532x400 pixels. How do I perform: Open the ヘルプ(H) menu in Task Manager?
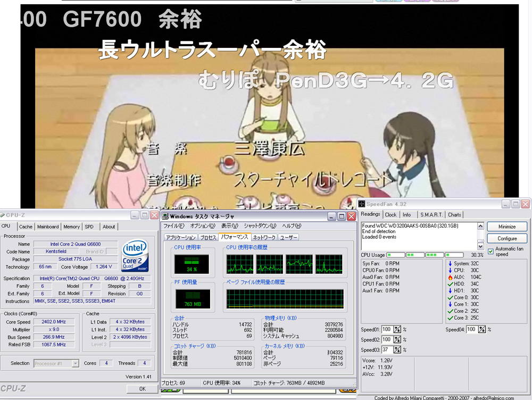[292, 226]
